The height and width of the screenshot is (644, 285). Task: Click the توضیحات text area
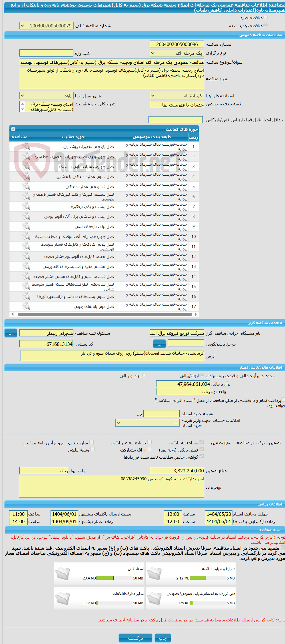(x=112, y=487)
